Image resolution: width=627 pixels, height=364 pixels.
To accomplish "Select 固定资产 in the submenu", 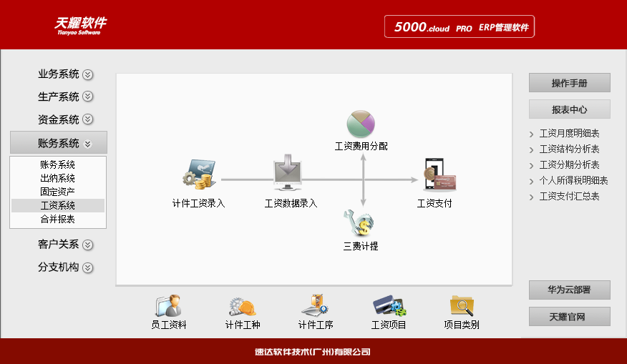I will click(x=58, y=192).
